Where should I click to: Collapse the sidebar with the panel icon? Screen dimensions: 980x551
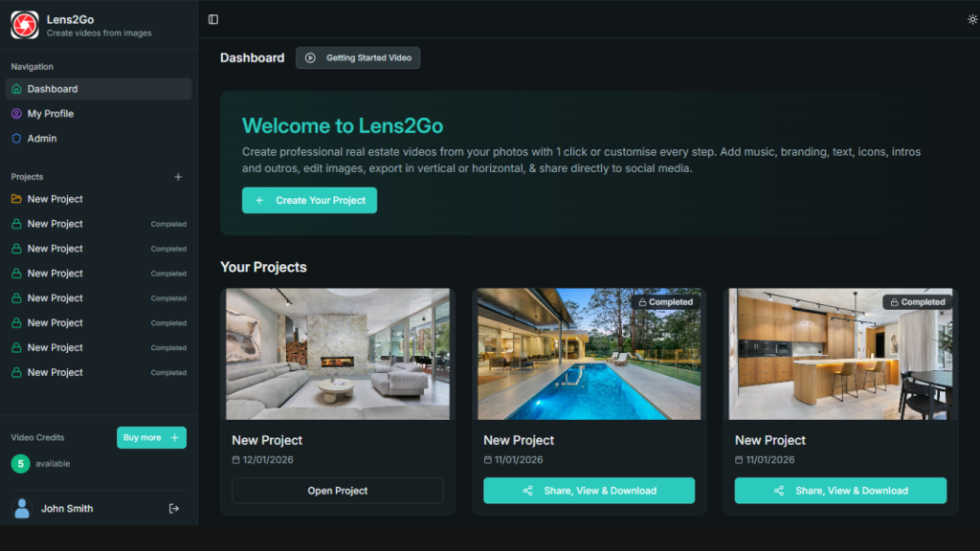click(x=213, y=19)
